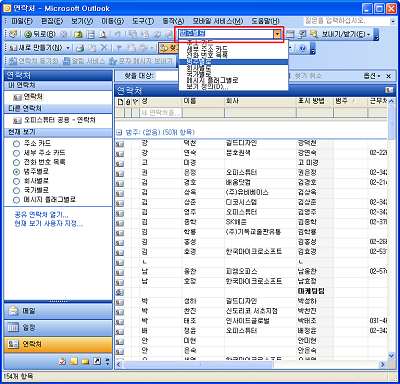
Task: Open the 보기(V) menu
Action: pos(82,21)
